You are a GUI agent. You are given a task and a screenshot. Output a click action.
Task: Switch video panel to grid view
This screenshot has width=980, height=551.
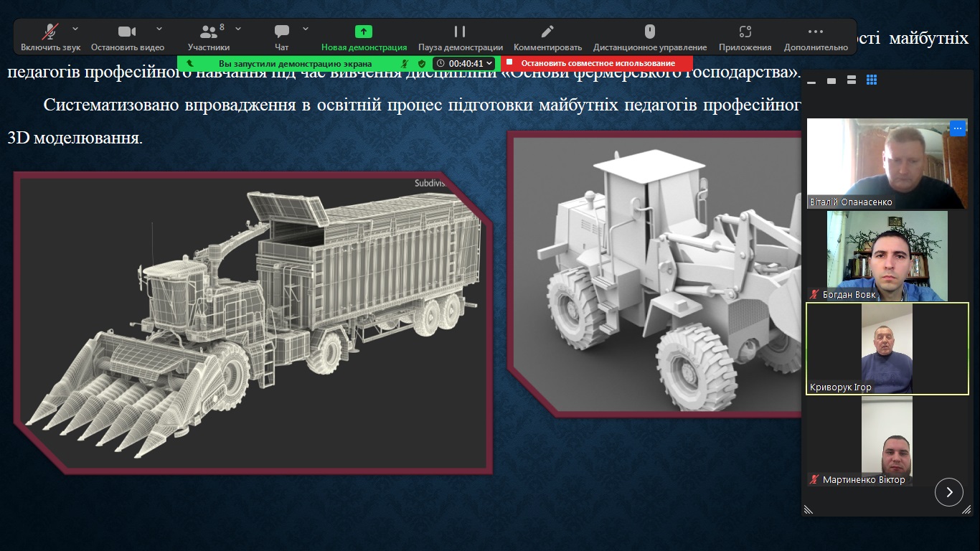pyautogui.click(x=872, y=80)
